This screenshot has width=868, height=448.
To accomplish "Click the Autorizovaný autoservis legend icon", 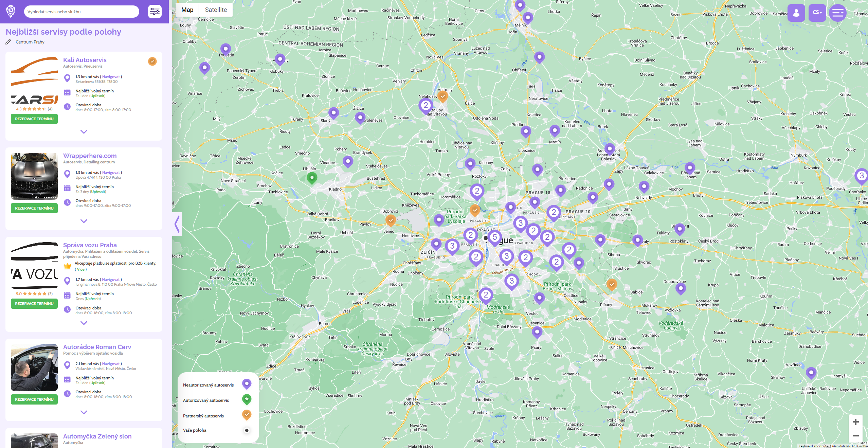I will click(x=247, y=400).
